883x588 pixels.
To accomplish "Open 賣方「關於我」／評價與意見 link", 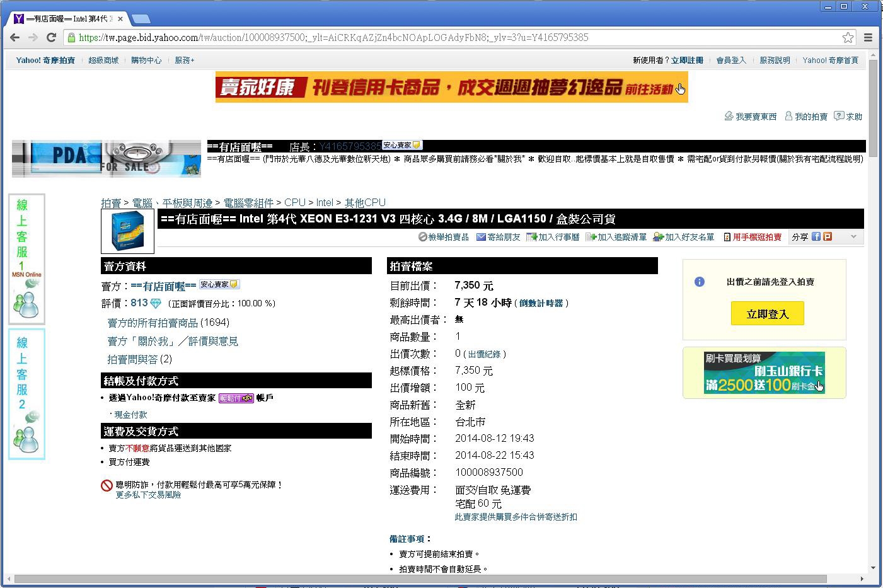I will 173,341.
